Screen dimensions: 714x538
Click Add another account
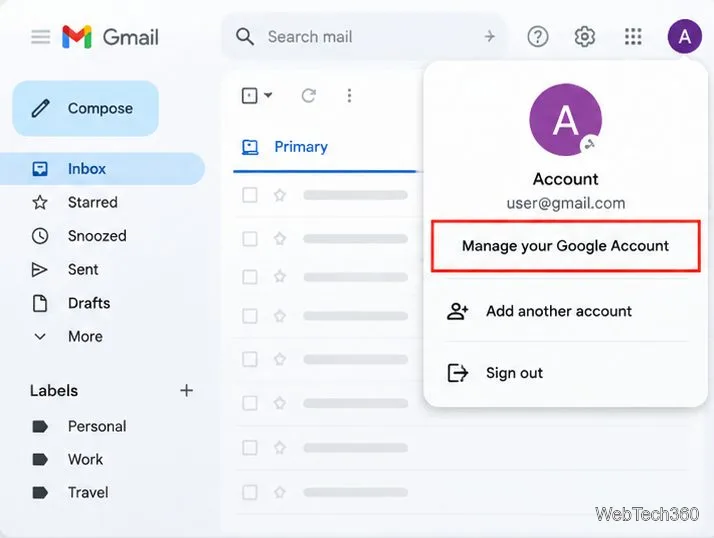click(x=559, y=311)
